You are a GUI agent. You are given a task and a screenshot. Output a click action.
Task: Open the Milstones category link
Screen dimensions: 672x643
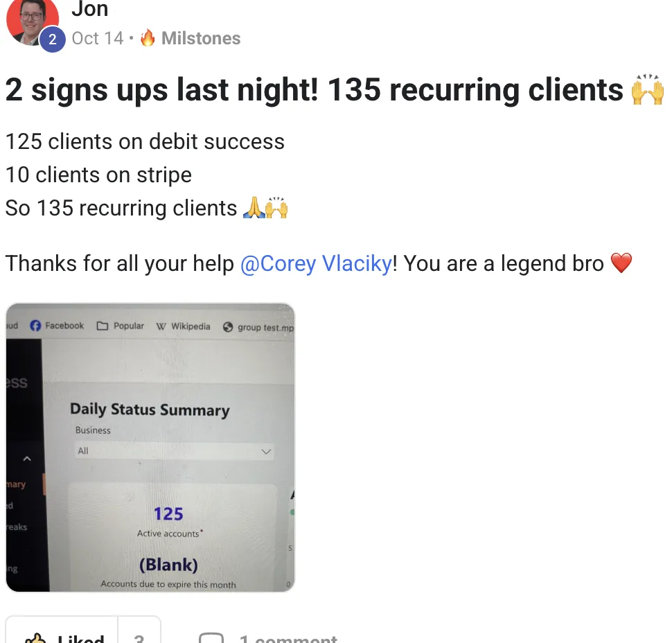click(201, 38)
